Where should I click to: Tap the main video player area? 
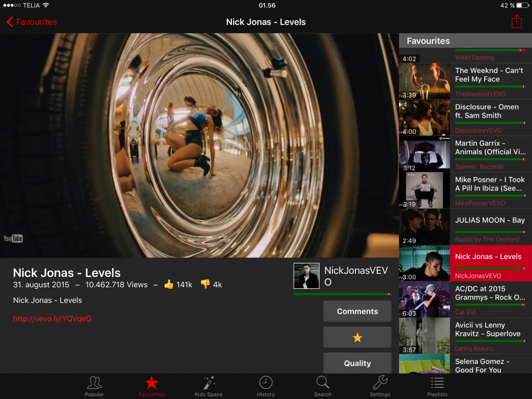(x=199, y=145)
